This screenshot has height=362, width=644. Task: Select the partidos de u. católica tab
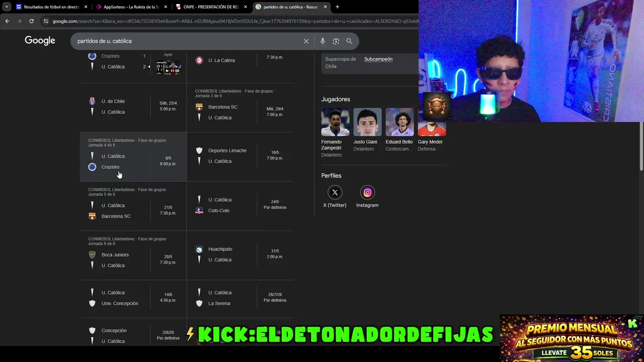point(291,7)
